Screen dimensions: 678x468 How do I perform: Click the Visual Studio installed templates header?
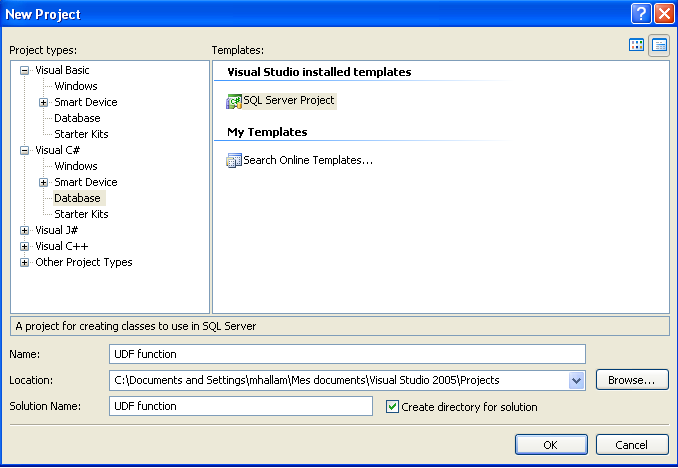(319, 72)
